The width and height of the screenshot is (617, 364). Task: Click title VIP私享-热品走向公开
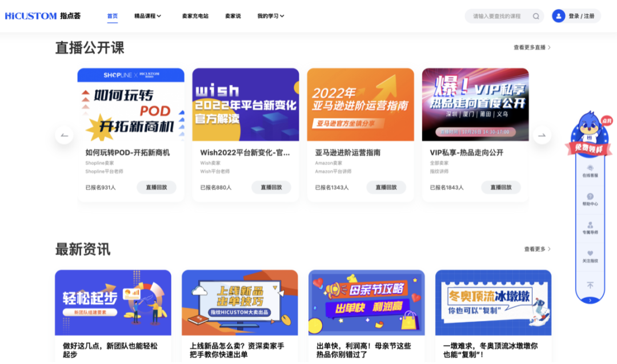pyautogui.click(x=467, y=152)
